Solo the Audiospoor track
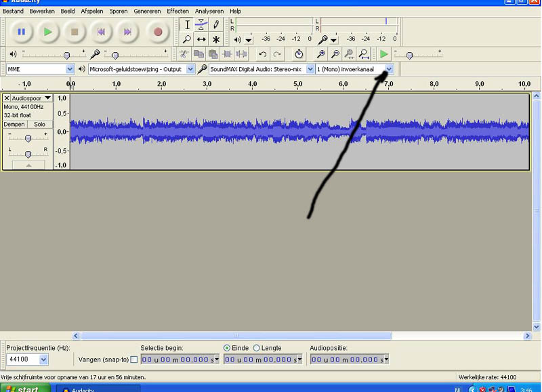542x392 pixels. pyautogui.click(x=40, y=125)
